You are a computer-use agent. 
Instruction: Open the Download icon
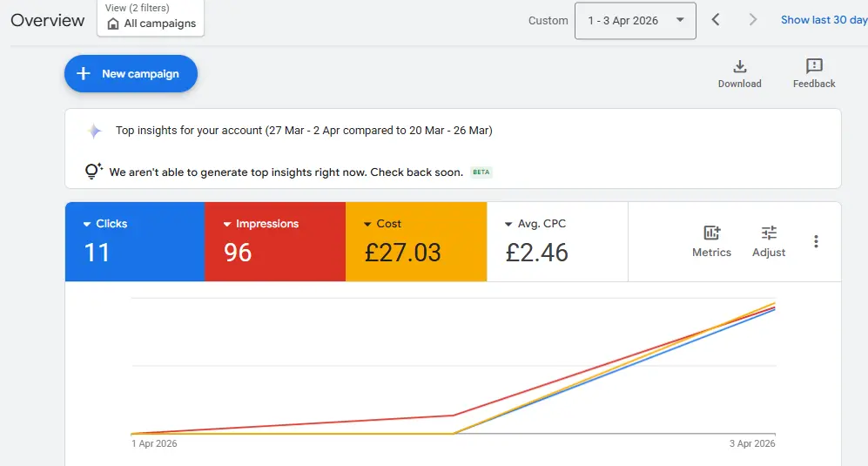pos(739,66)
